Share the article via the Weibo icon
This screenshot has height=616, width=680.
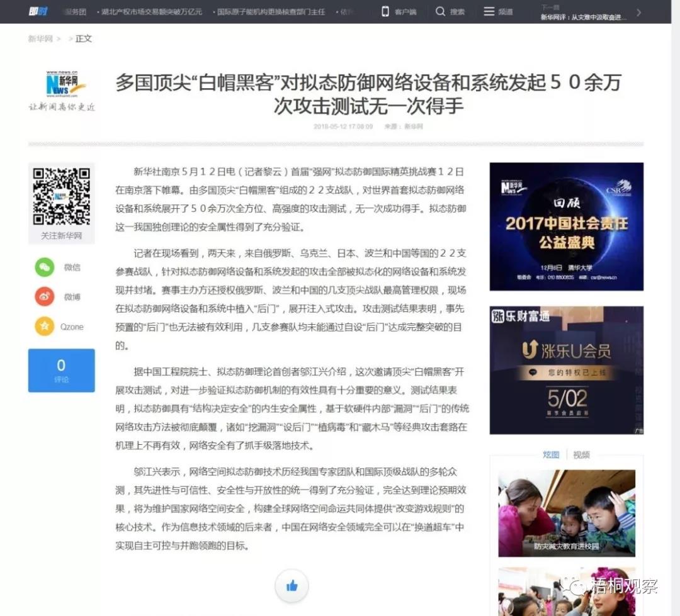pyautogui.click(x=44, y=296)
